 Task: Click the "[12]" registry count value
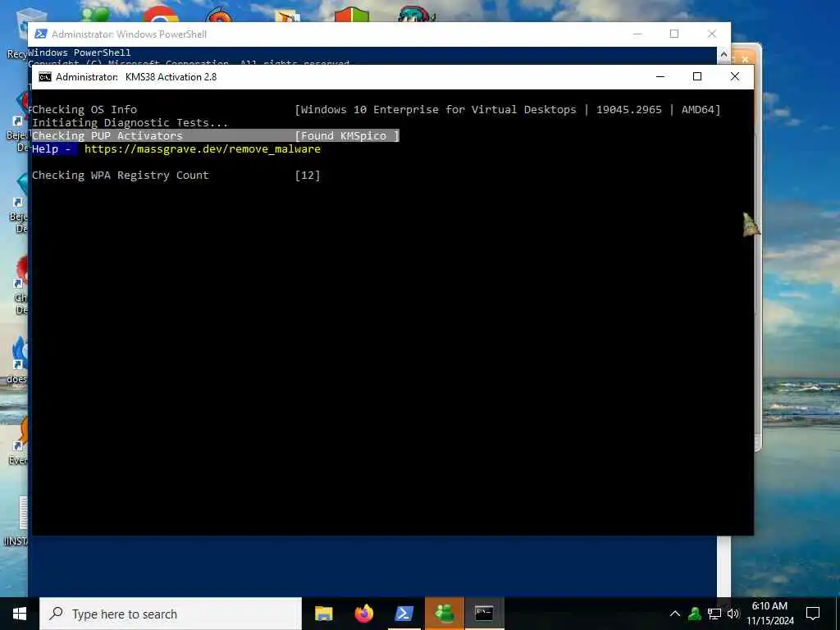(x=308, y=176)
